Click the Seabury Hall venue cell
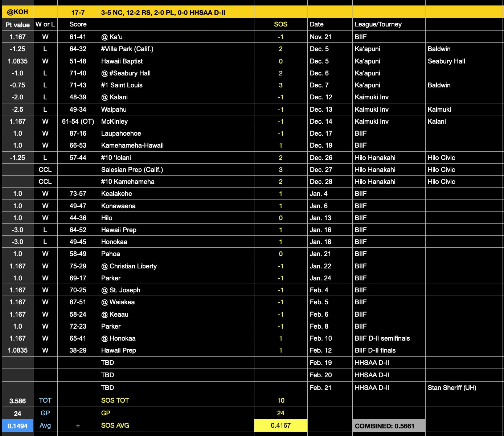 pyautogui.click(x=446, y=61)
